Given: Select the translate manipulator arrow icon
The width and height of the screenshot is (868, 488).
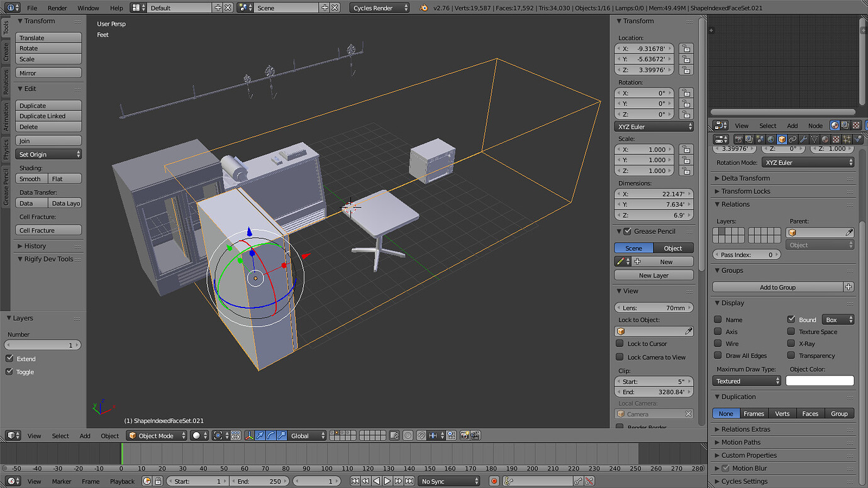Looking at the screenshot, I should pos(260,435).
